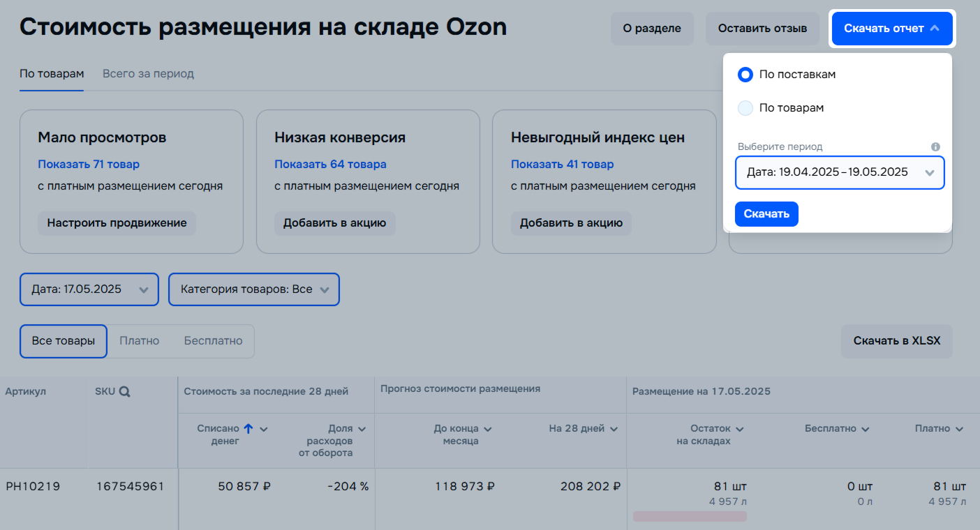Viewport: 980px width, 530px height.
Task: Click the article cell PH10219
Action: (33, 487)
